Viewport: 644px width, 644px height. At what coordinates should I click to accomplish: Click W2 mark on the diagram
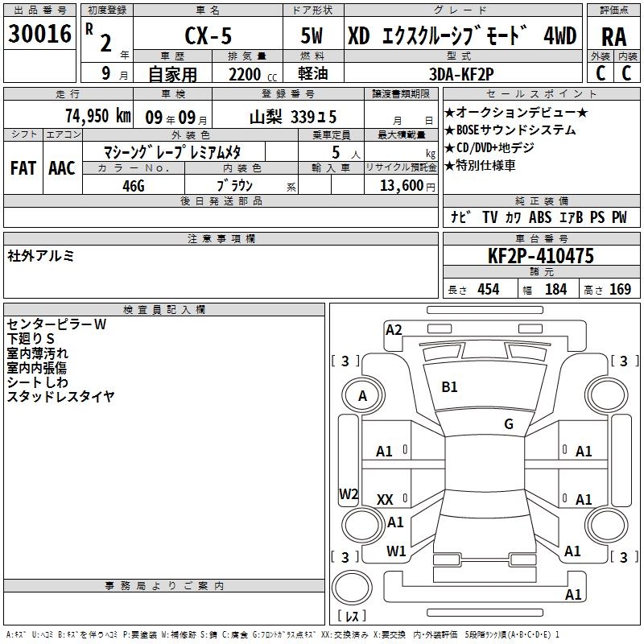tap(349, 493)
